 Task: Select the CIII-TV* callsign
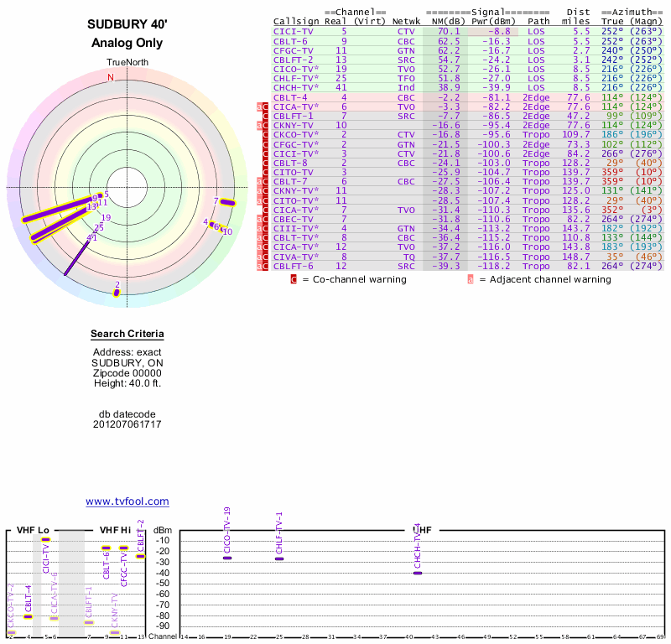coord(296,228)
